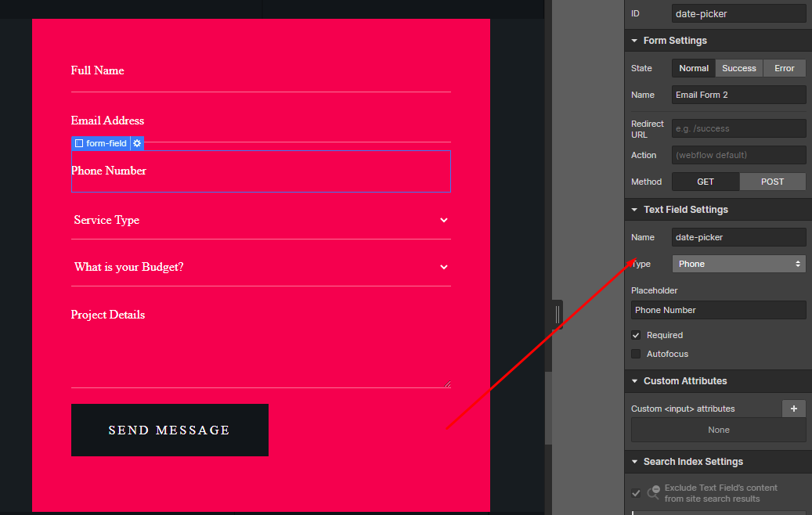The image size is (812, 515).
Task: Open the Service Type dropdown
Action: [261, 221]
